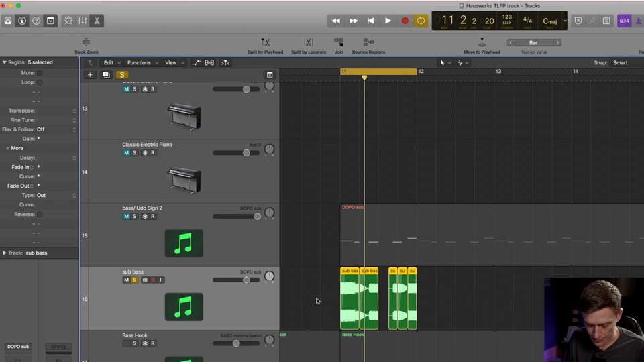Click the 4/4 time signature display
Screen dimensions: 644x362
pyautogui.click(x=527, y=21)
